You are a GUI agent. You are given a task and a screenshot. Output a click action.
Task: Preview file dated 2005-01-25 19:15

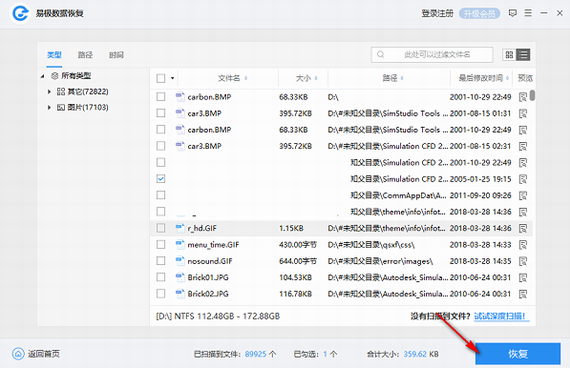tap(523, 179)
